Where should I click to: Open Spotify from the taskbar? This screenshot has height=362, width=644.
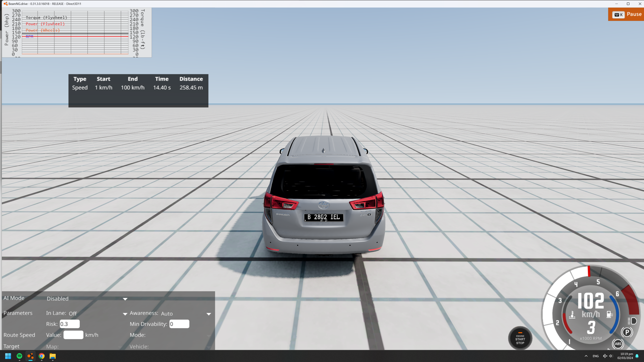pyautogui.click(x=19, y=356)
